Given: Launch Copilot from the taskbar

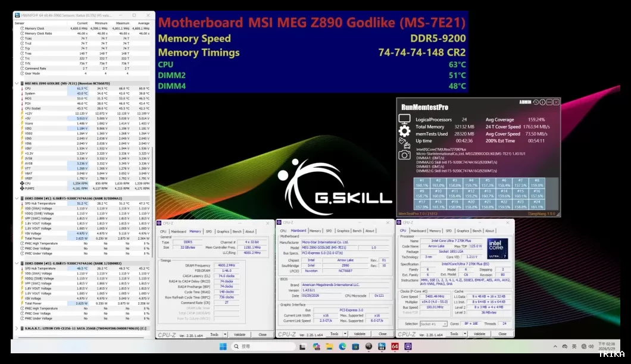Looking at the screenshot, I should click(316, 346).
